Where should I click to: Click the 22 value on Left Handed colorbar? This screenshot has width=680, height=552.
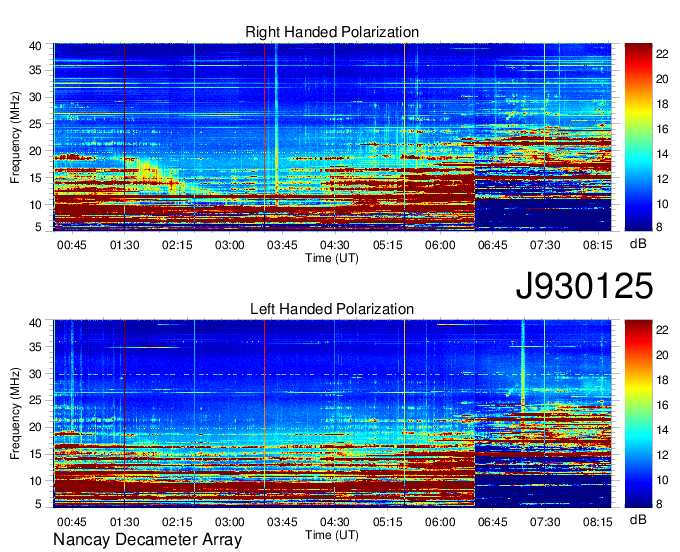[x=662, y=330]
